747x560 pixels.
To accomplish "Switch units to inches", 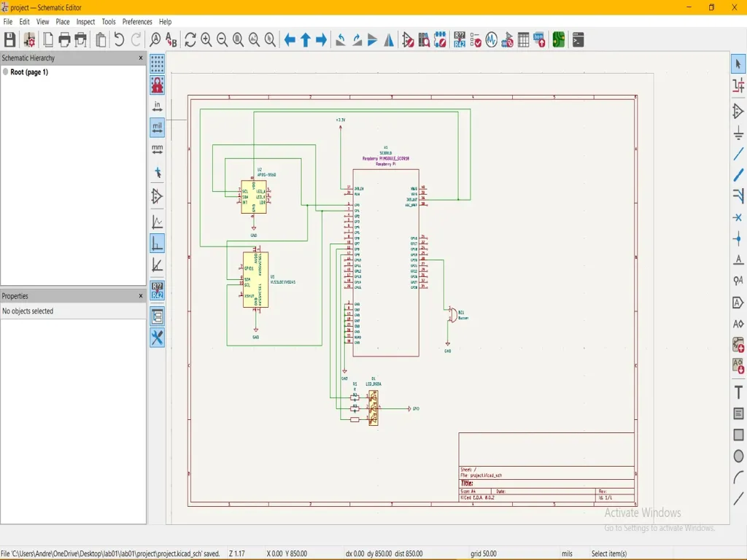I will coord(158,106).
